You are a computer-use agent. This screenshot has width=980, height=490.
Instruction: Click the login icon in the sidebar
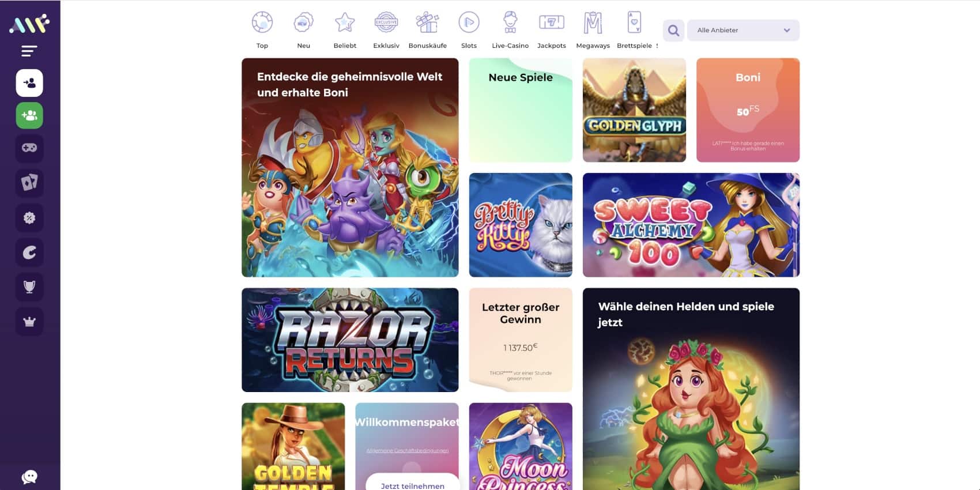[29, 83]
